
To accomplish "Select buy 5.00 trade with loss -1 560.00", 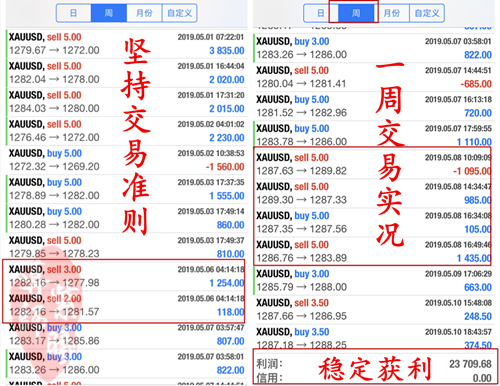I will [126, 160].
